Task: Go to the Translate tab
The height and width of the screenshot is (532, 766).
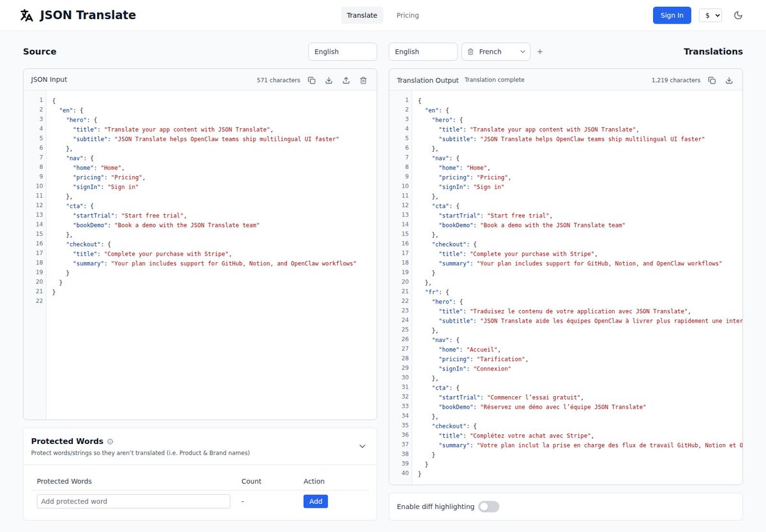Action: (x=362, y=15)
